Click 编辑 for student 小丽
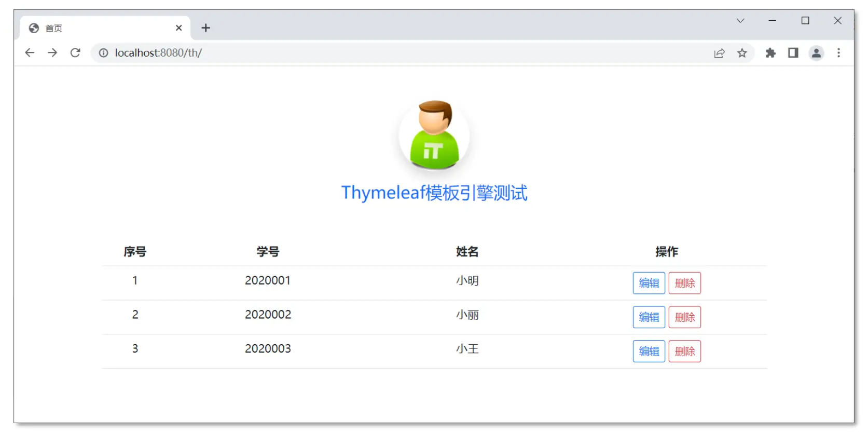The width and height of the screenshot is (868, 433). pyautogui.click(x=649, y=317)
